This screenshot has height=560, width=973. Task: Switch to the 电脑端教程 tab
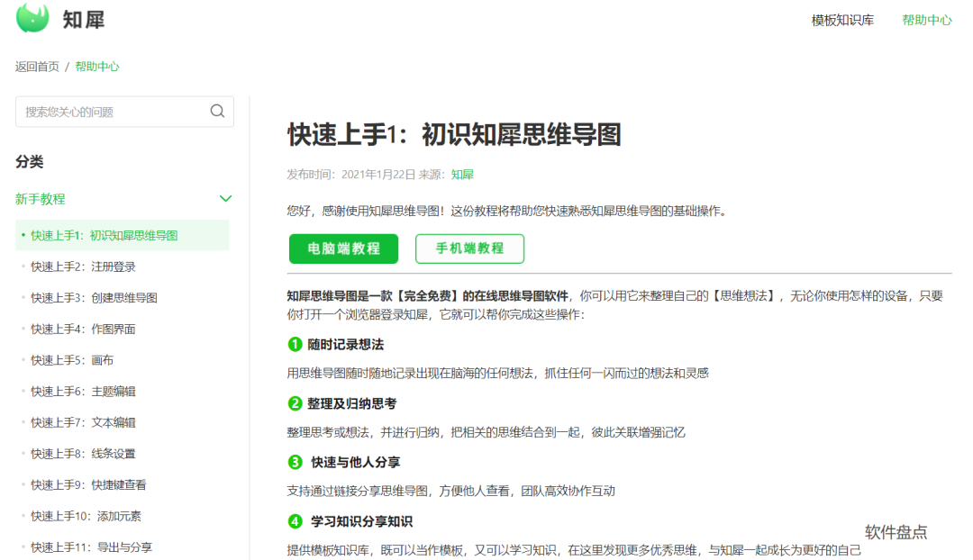click(344, 248)
